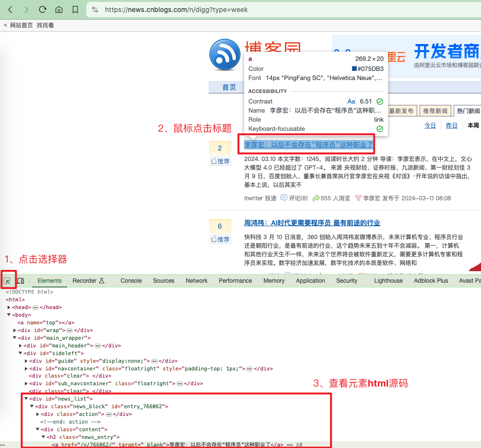Collapse the div class="content" node
The height and width of the screenshot is (448, 481).
pos(37,430)
